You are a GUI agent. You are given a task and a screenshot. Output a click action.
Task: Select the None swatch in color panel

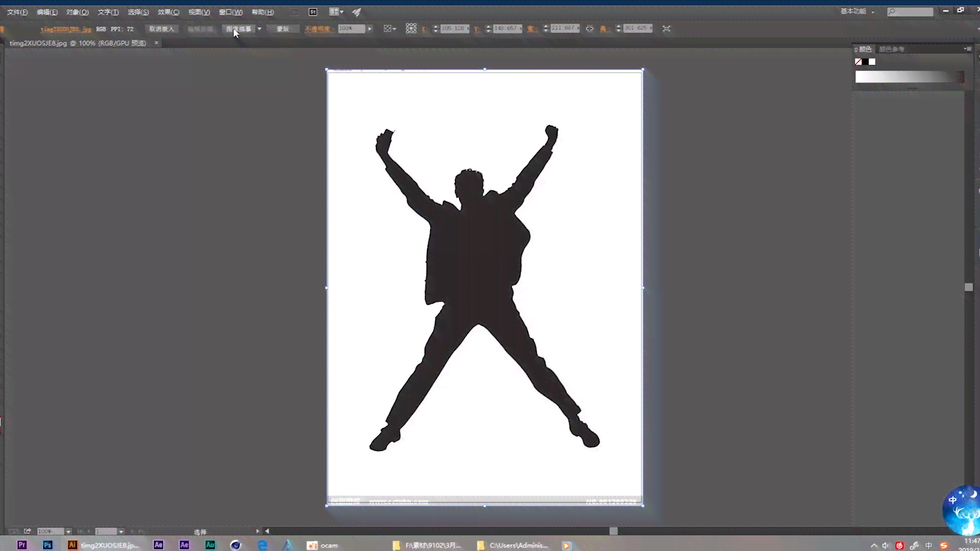[858, 62]
